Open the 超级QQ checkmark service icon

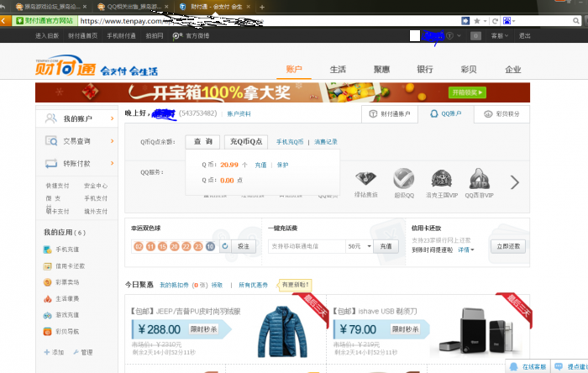404,178
